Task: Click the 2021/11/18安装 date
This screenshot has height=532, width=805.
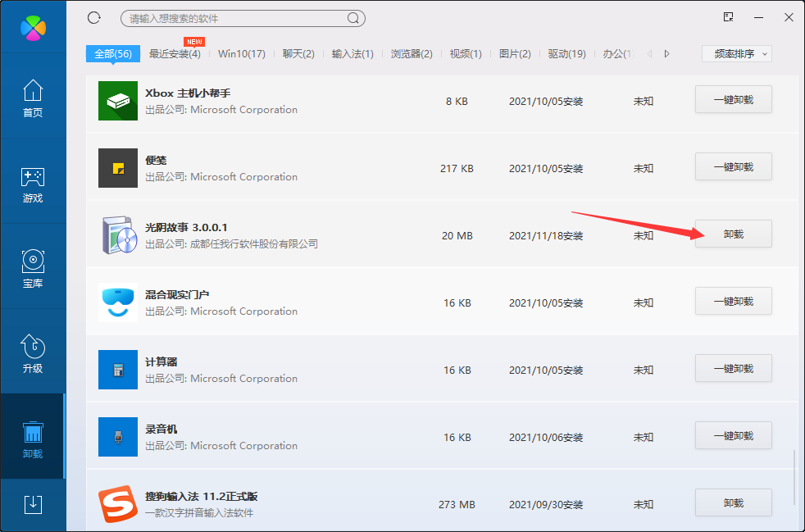Action: tap(546, 236)
